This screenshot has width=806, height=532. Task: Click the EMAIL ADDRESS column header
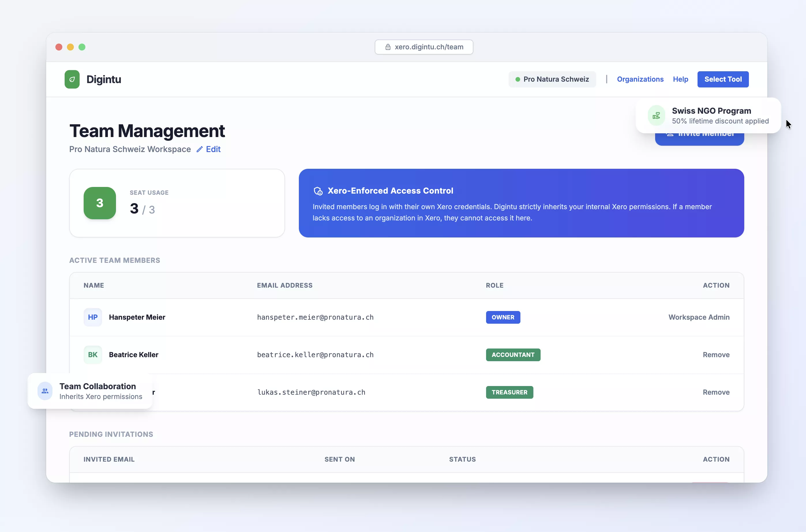coord(285,285)
